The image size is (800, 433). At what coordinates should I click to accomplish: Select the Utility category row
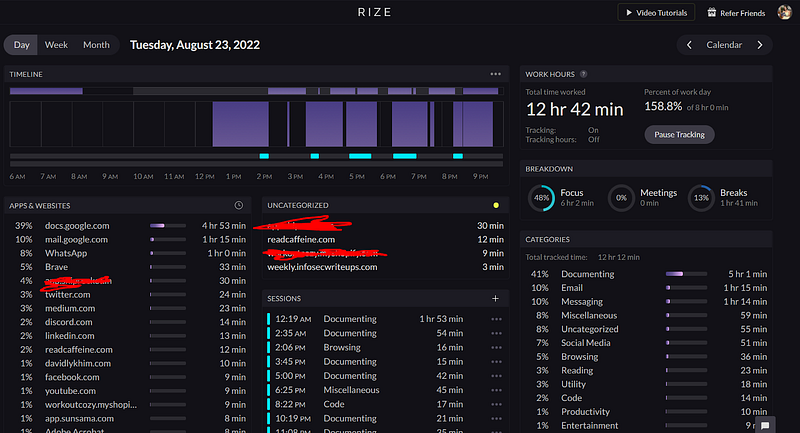coord(646,384)
